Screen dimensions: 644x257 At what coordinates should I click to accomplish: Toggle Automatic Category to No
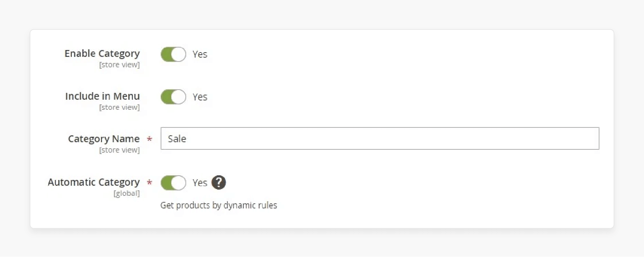173,182
